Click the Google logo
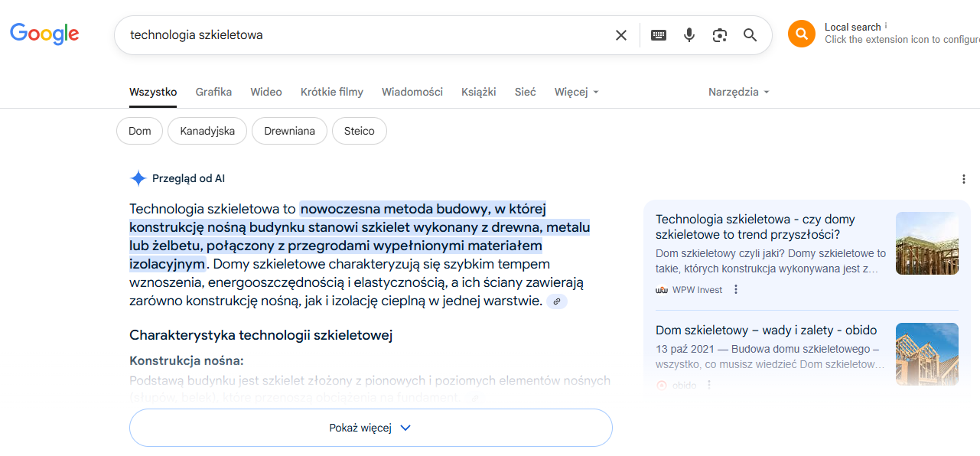Viewport: 980px width, 456px height. click(x=44, y=34)
